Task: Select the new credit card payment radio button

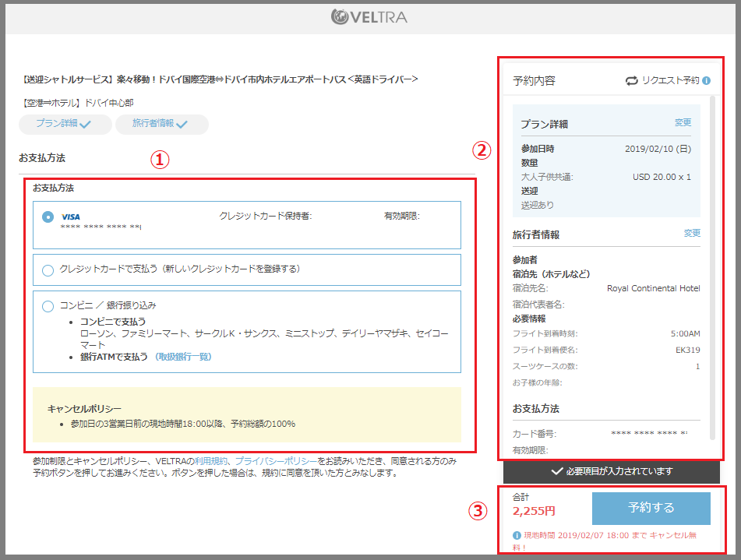Action: pyautogui.click(x=48, y=270)
